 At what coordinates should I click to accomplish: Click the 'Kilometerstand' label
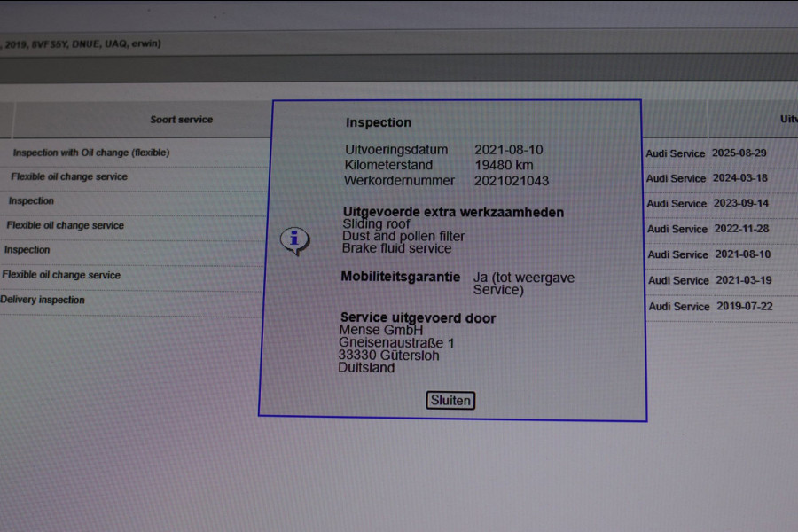388,165
